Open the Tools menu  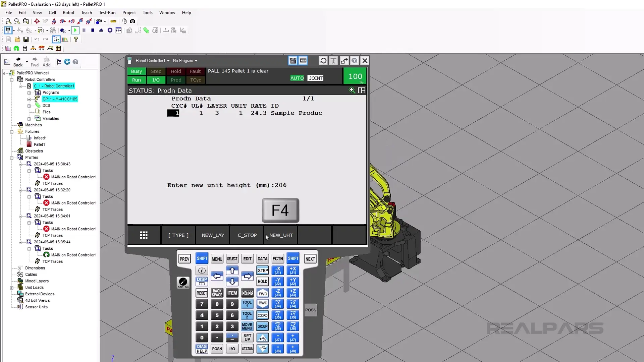pos(148,12)
